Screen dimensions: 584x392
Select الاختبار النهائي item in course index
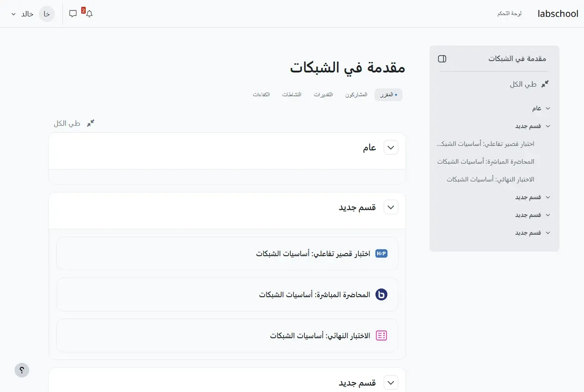click(x=490, y=180)
